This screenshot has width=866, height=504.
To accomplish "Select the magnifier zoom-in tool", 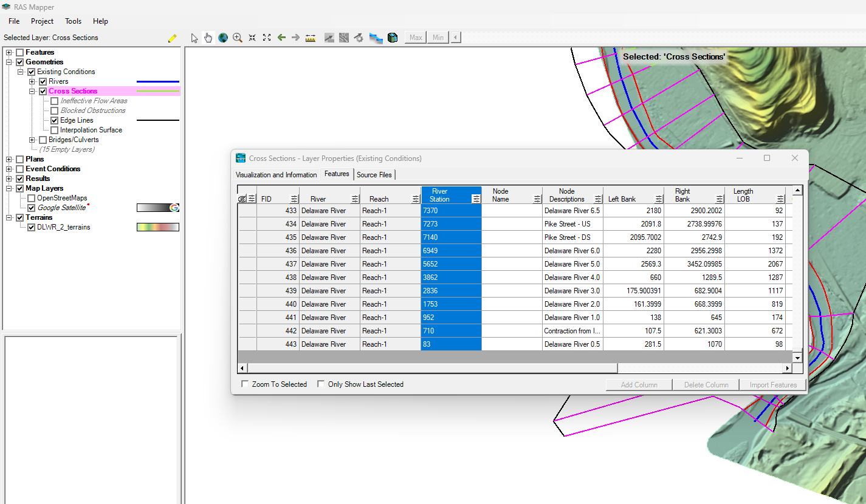I will click(x=238, y=38).
